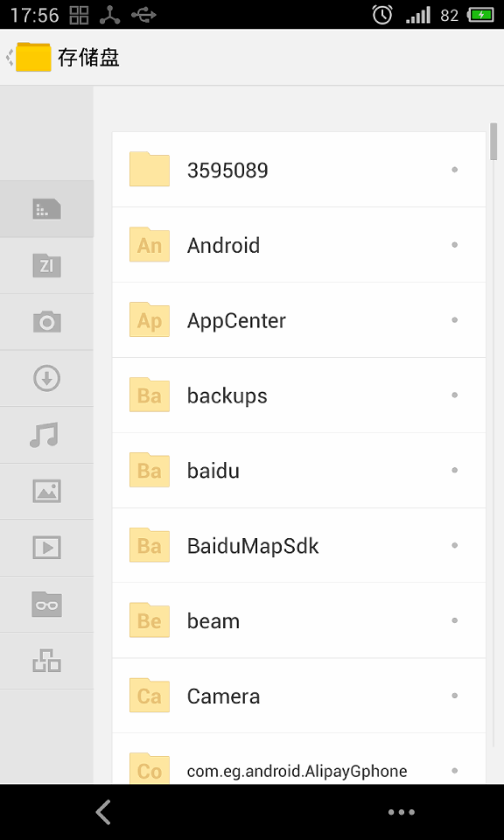Open options dot for AppCenter folder
This screenshot has width=504, height=840.
pyautogui.click(x=455, y=320)
